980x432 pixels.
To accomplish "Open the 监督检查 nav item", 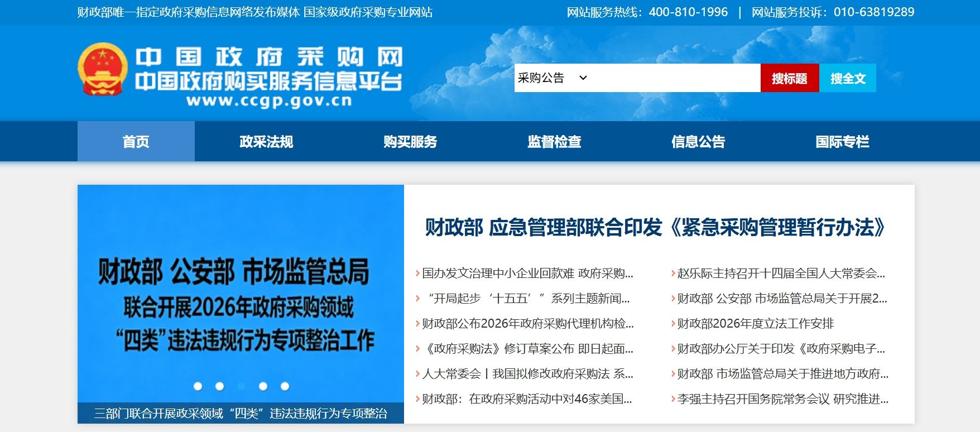I will tap(554, 141).
